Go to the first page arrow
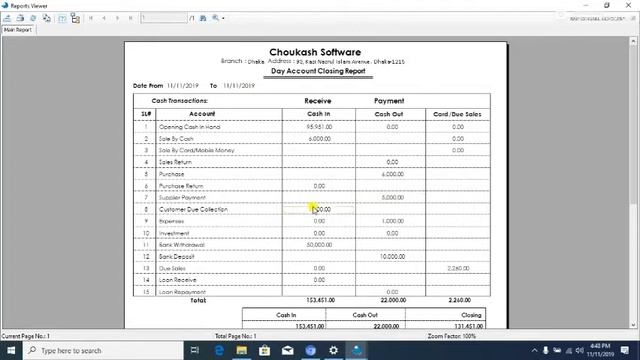The width and height of the screenshot is (640, 360). pos(91,18)
